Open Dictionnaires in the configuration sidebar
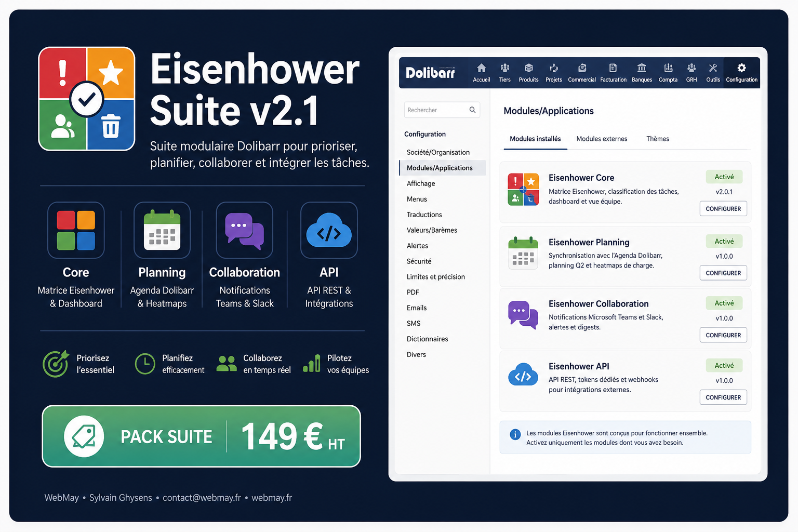Screen dimensions: 798x532 coord(427,339)
